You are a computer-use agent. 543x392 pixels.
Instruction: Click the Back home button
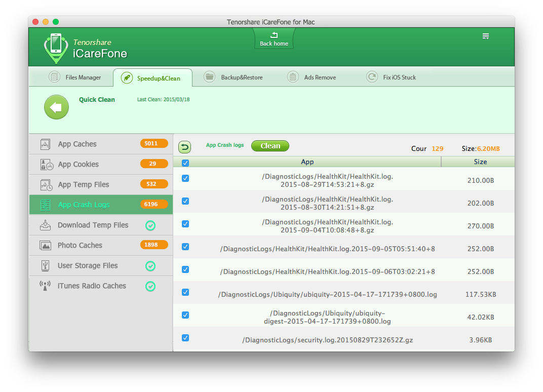point(274,39)
